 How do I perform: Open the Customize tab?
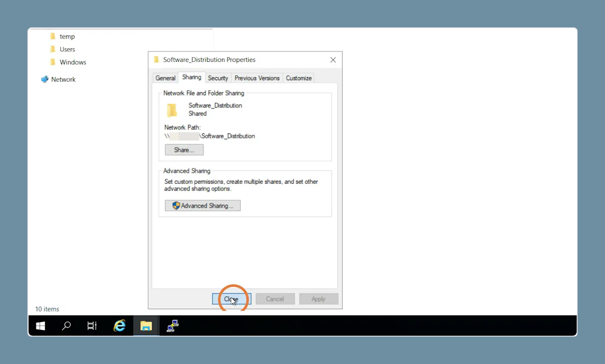click(299, 78)
